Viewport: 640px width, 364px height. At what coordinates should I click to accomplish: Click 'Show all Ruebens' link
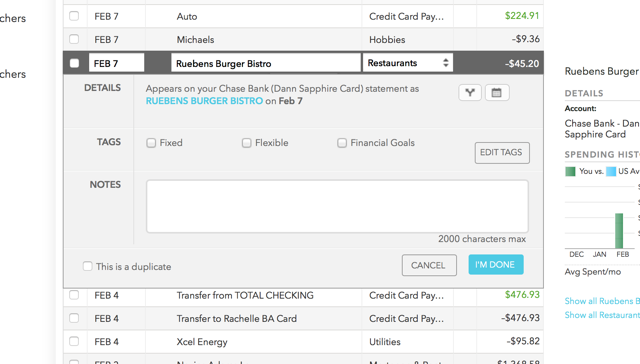click(x=602, y=301)
